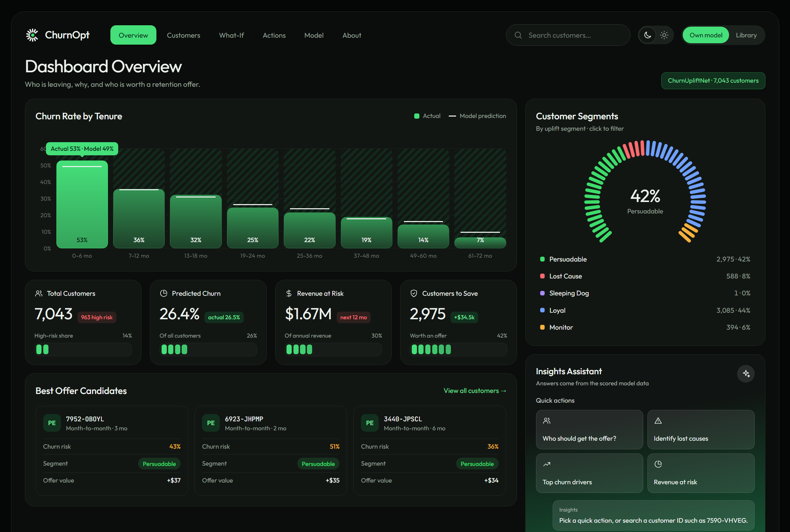Click the Predicted Churn pie icon
The width and height of the screenshot is (790, 532).
[x=164, y=293]
